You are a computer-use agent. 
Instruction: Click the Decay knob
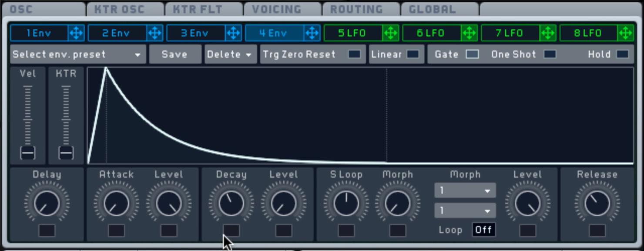click(231, 203)
